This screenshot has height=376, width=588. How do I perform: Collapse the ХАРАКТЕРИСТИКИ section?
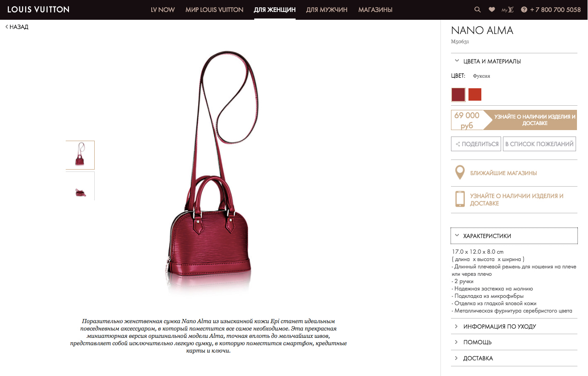coord(514,236)
